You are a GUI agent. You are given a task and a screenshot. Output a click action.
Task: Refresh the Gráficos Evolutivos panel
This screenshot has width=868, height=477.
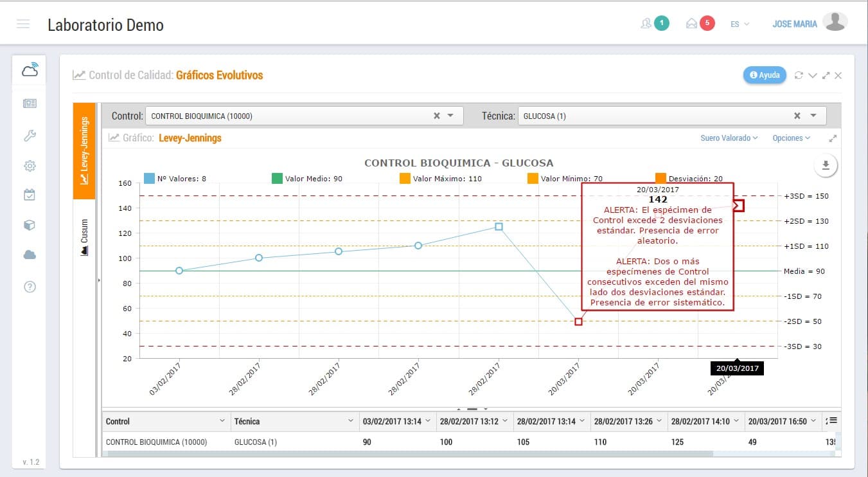coord(799,75)
